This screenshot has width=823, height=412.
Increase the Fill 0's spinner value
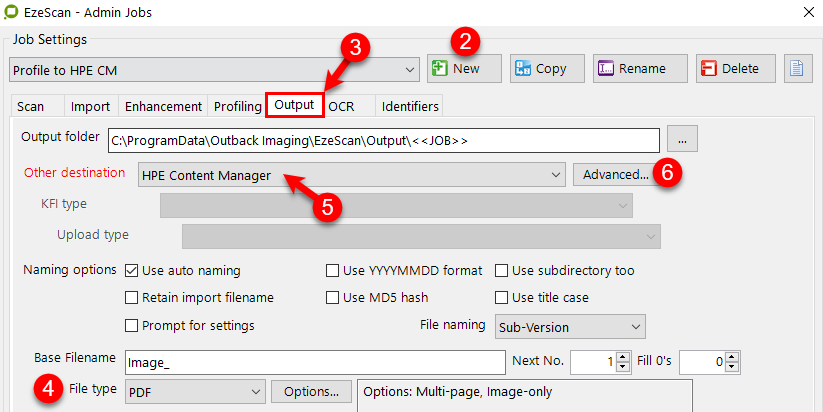[731, 356]
